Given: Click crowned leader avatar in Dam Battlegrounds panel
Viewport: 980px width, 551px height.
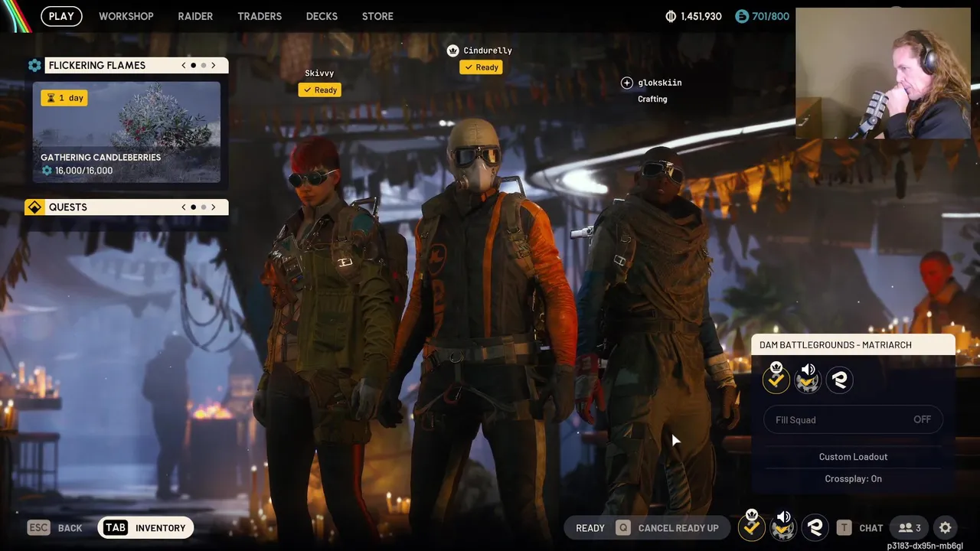Looking at the screenshot, I should (776, 379).
